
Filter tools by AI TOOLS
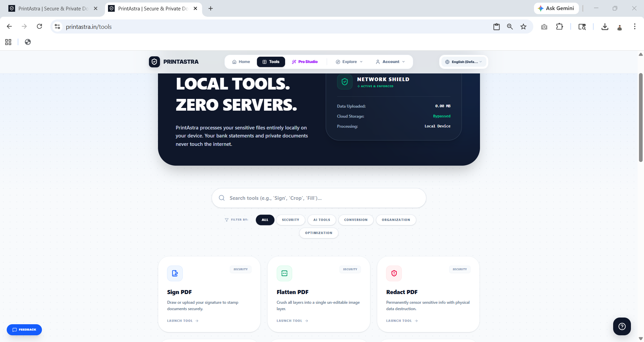pyautogui.click(x=322, y=220)
